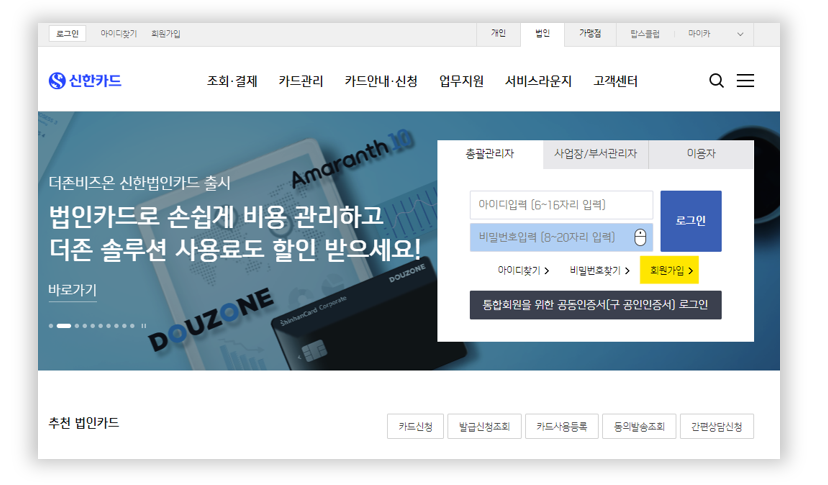This screenshot has height=485, width=828.
Task: Open 아이디찾기 below the login form
Action: (523, 271)
